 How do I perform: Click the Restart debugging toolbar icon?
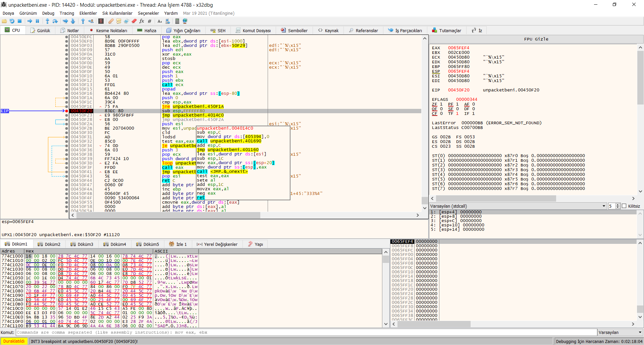pyautogui.click(x=12, y=21)
